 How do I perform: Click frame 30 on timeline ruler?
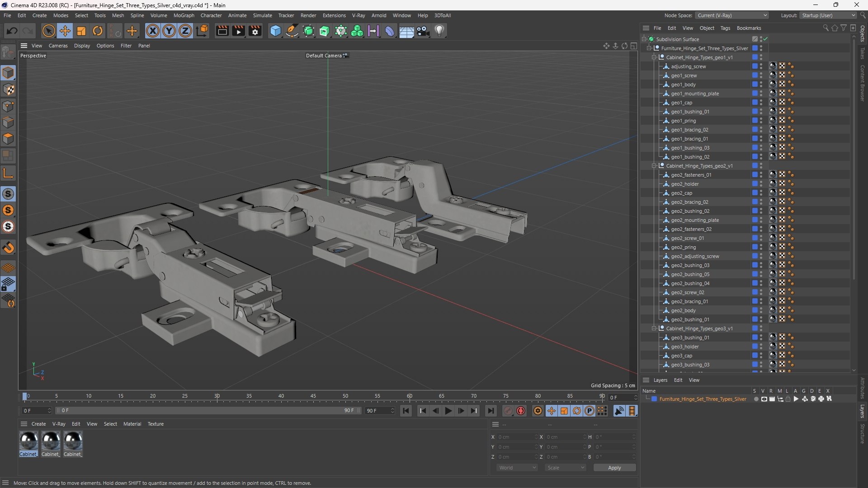tap(217, 396)
